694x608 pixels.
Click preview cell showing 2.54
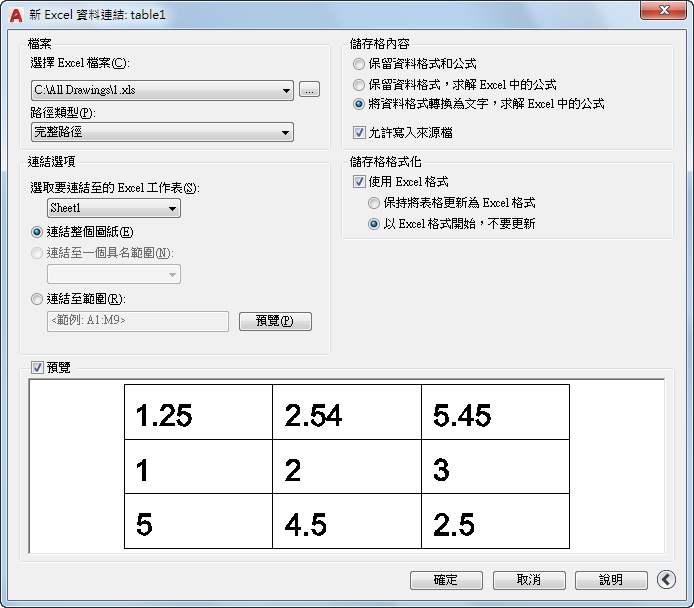[x=347, y=412]
